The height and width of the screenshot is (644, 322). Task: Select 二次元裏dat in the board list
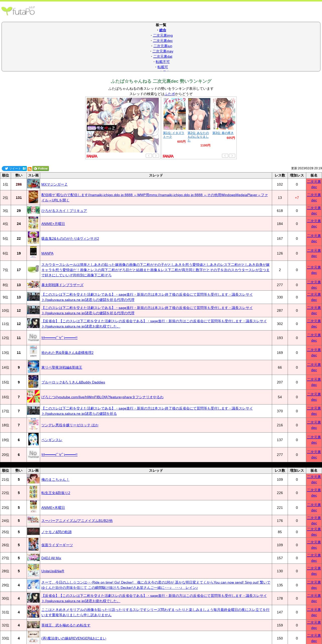(x=163, y=56)
